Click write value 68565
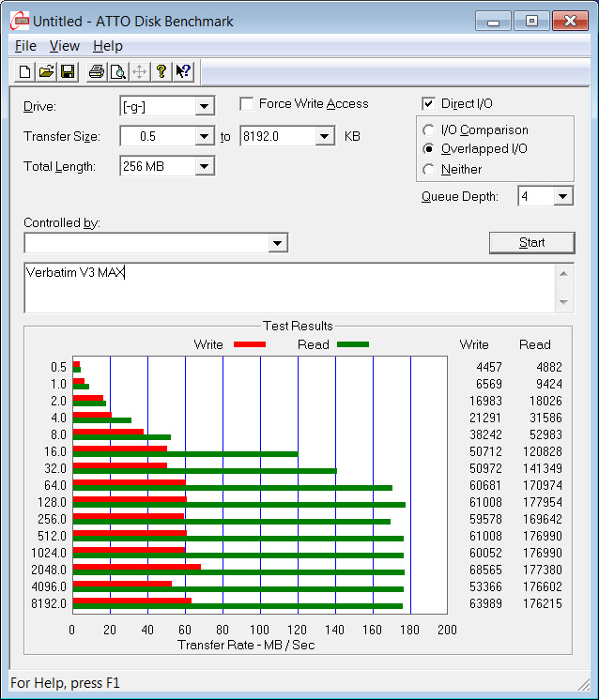 [x=485, y=571]
